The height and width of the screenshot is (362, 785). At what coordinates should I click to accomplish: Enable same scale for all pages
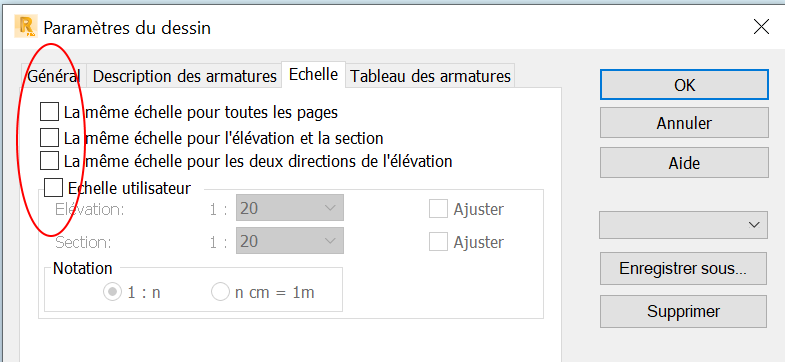(49, 112)
